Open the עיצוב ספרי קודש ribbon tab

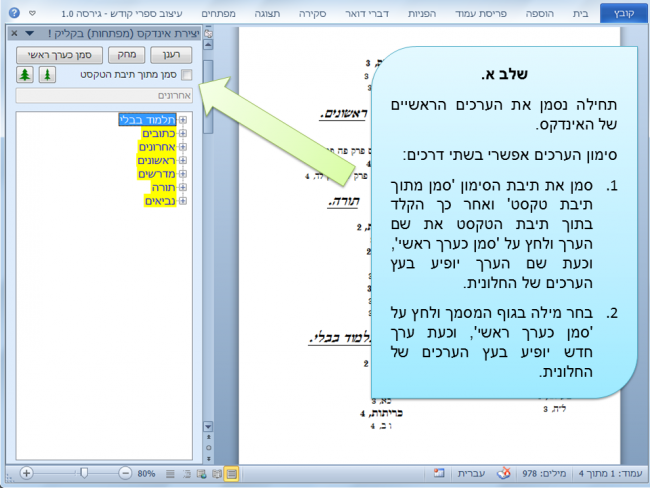pyautogui.click(x=122, y=13)
